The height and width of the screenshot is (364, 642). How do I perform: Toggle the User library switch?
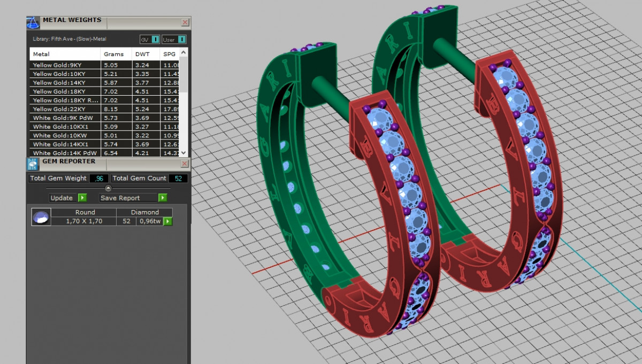[x=182, y=40]
